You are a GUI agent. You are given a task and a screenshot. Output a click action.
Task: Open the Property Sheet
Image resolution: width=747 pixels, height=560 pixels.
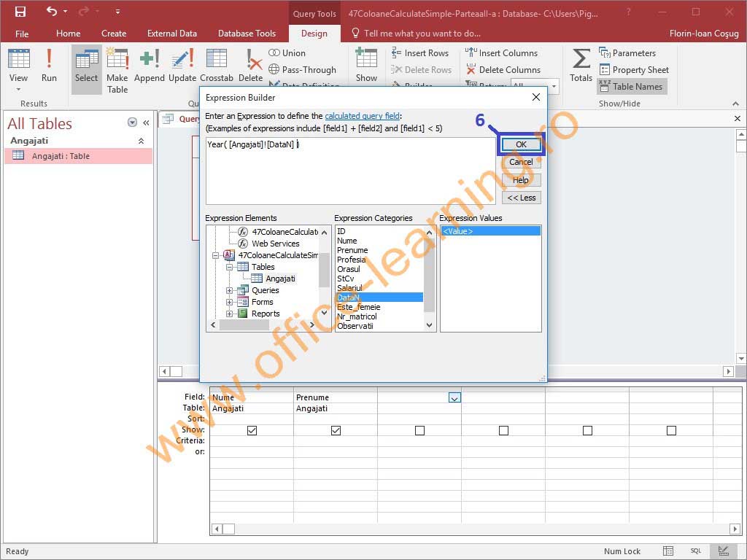[x=634, y=69]
